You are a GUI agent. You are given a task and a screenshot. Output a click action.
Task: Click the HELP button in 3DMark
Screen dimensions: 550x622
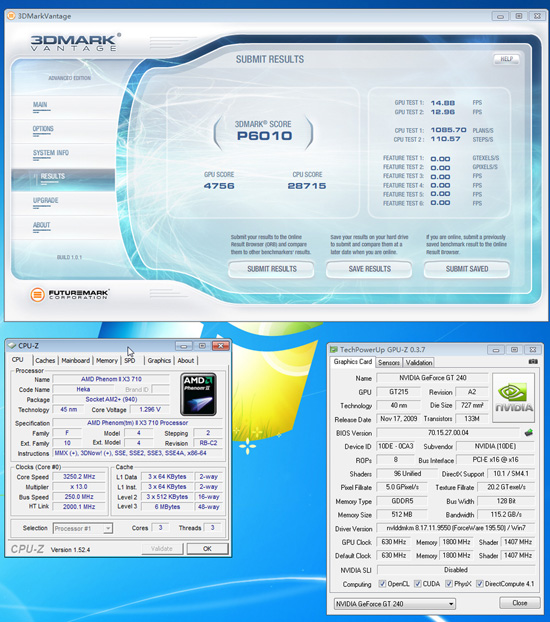[506, 59]
